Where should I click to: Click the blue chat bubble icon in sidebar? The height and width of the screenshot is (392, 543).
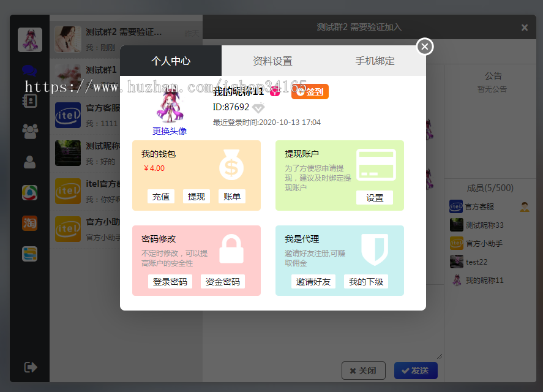pos(29,70)
